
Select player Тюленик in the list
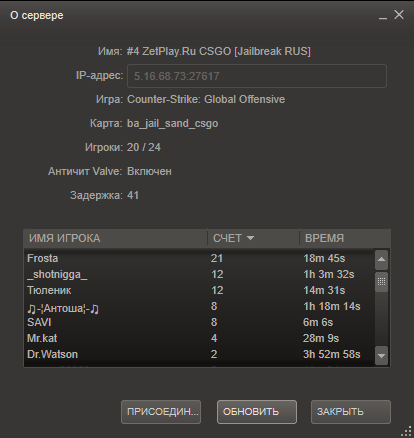(x=199, y=290)
